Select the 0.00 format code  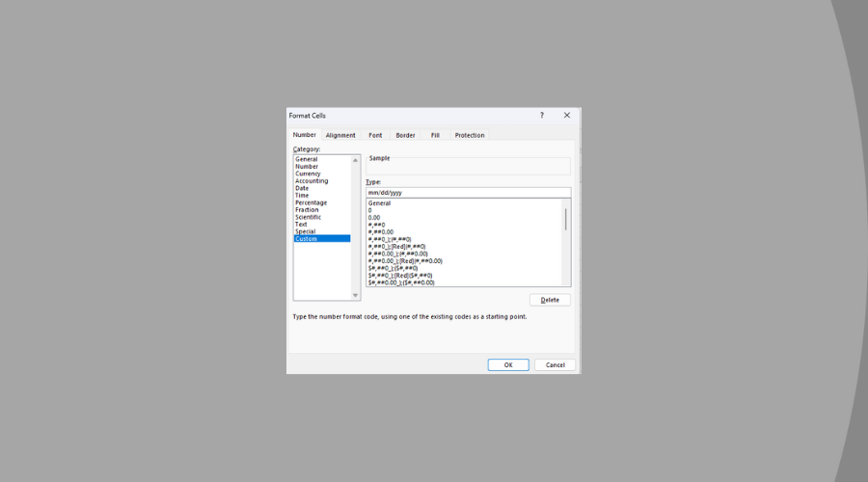[x=374, y=217]
